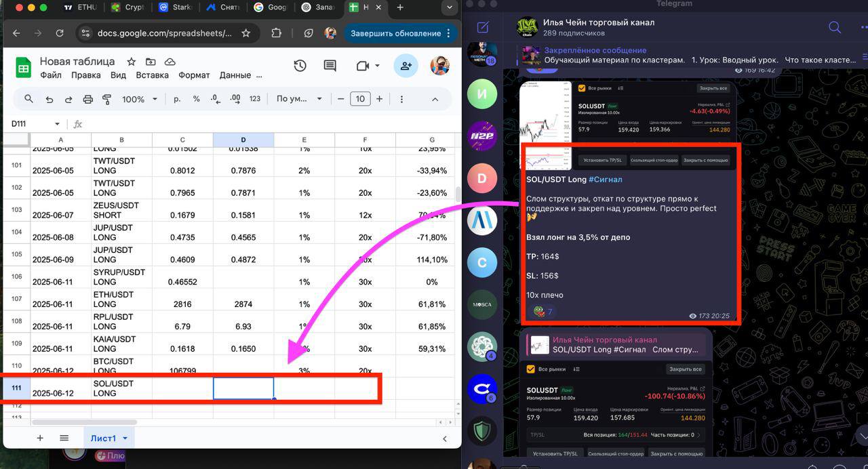Apply currency format 'р.' button
Image resolution: width=868 pixels, height=469 pixels.
[177, 99]
